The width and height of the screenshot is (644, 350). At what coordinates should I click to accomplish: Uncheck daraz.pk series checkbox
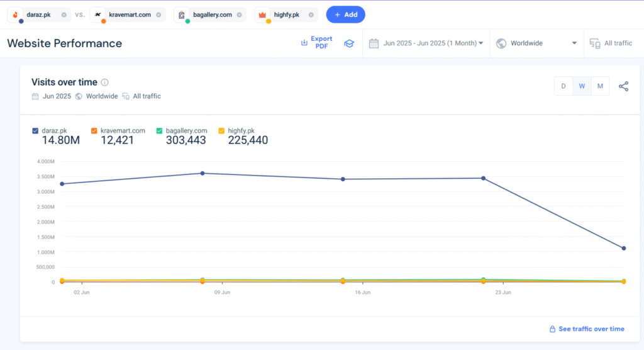pos(35,131)
